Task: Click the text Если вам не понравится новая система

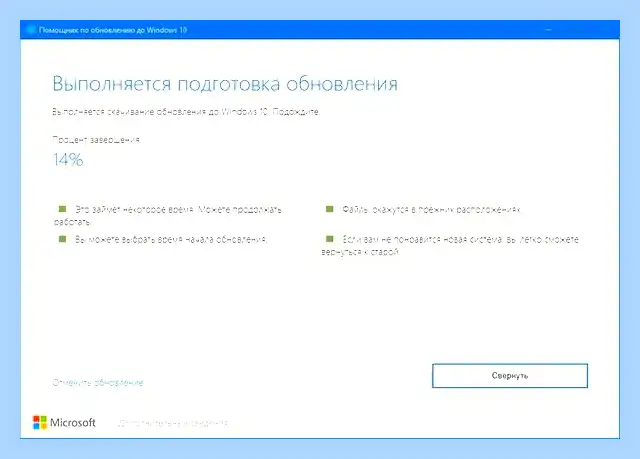Action: click(x=422, y=239)
